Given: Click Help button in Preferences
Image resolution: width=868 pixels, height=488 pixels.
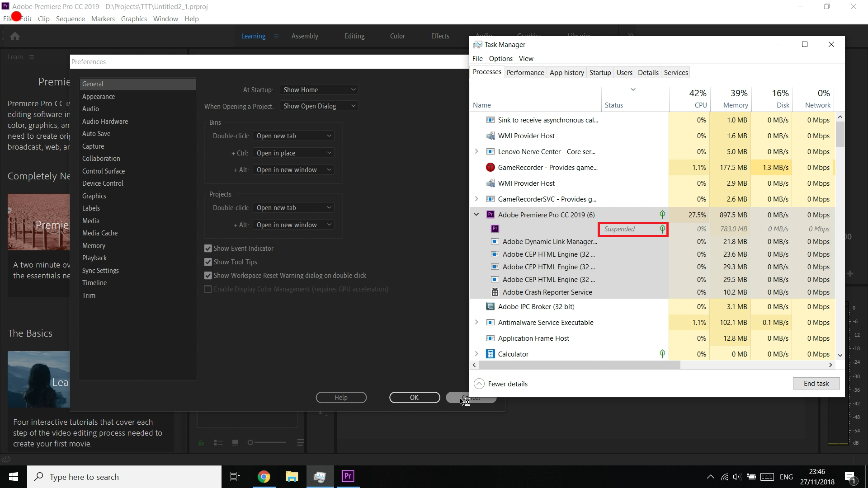Looking at the screenshot, I should point(341,397).
